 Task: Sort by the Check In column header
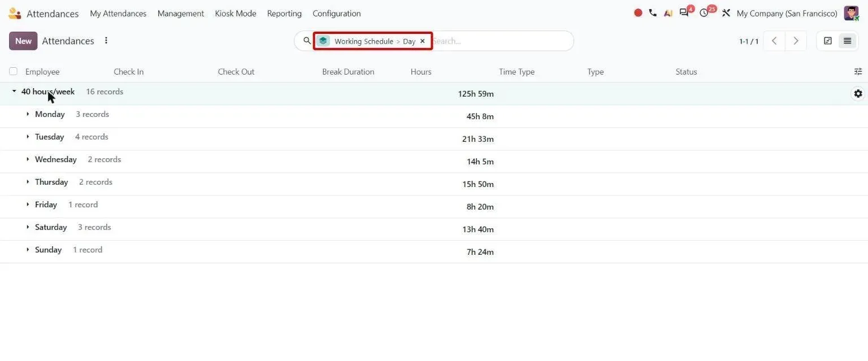click(129, 72)
